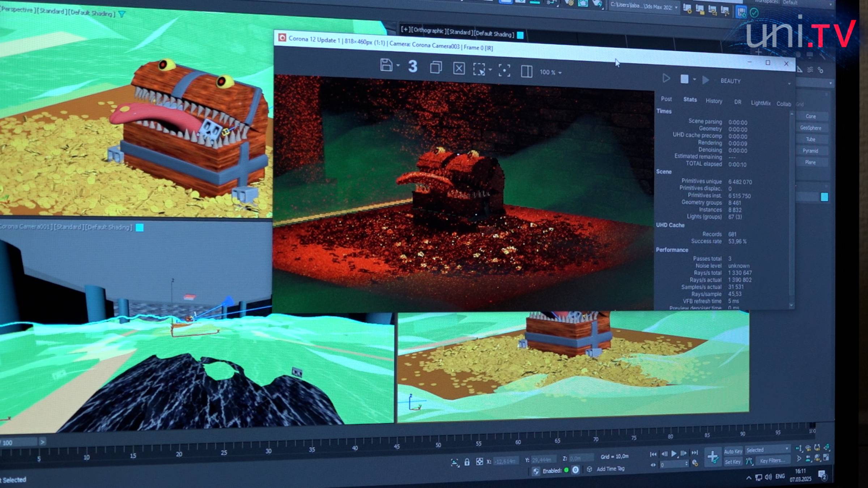Click the pick focus point icon

tap(504, 70)
